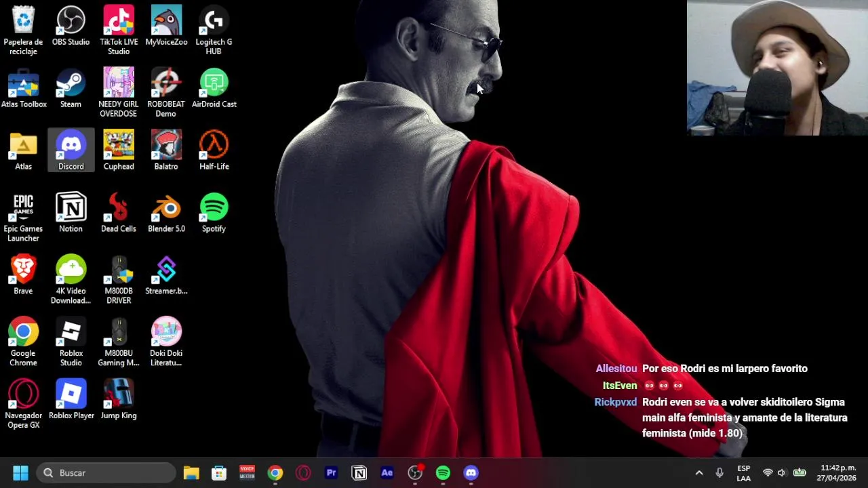868x488 pixels.
Task: Open the Voicemeeter taskbar icon
Action: click(247, 472)
